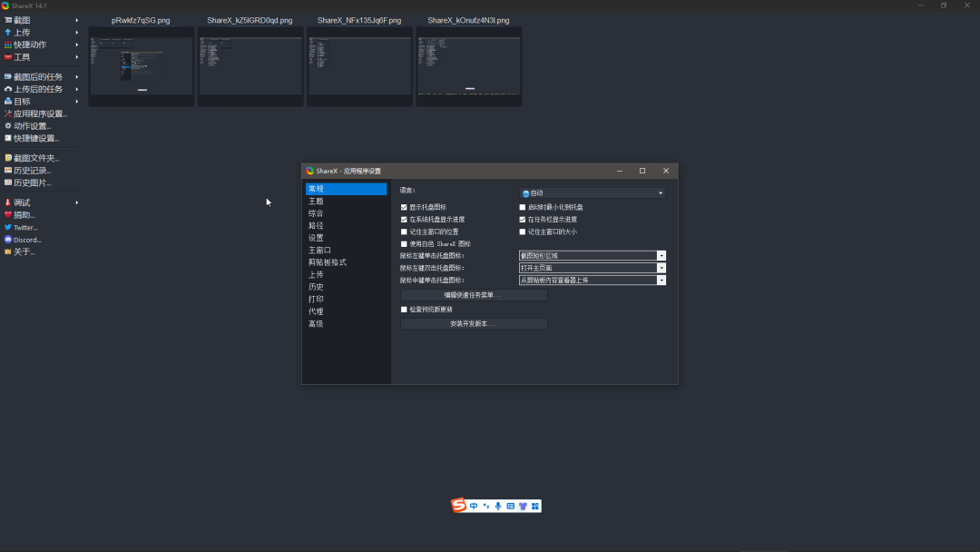
Task: Click the microphone voice input icon
Action: point(498,506)
